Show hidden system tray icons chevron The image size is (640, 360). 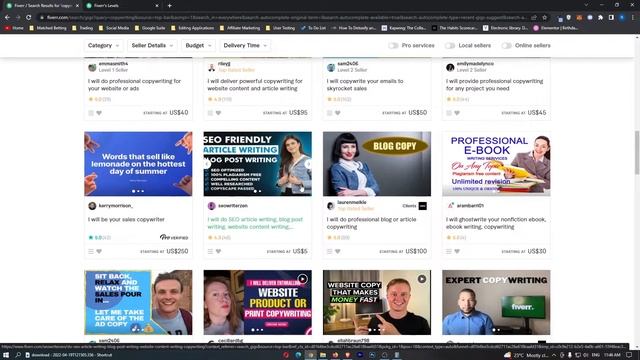coord(553,355)
